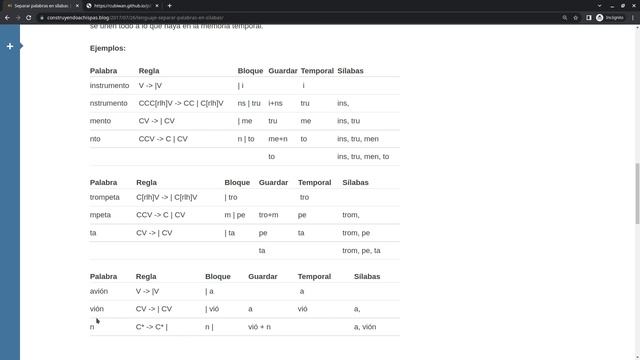Select 'Bloque' header in the second table

(237, 182)
